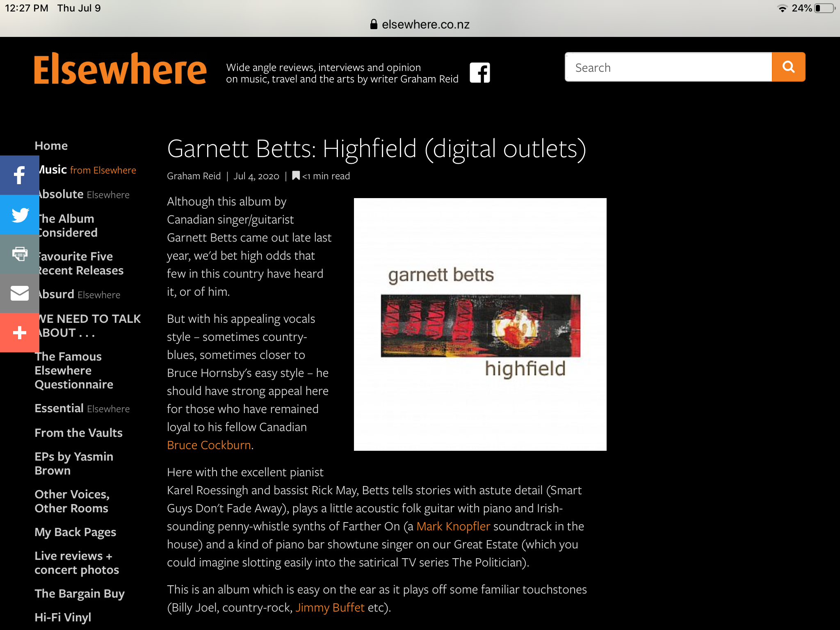Email this article via envelope icon
This screenshot has height=630, width=840.
pos(19,293)
